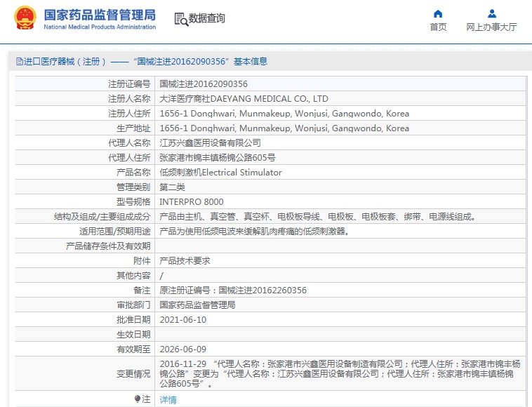Click the 适用范围 intended use description
Image resolution: width=532 pixels, height=407 pixels.
[x=255, y=232]
